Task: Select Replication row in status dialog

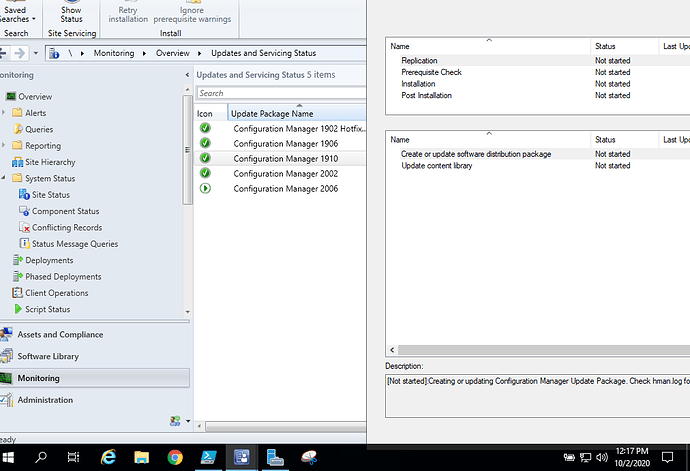Action: pyautogui.click(x=538, y=60)
